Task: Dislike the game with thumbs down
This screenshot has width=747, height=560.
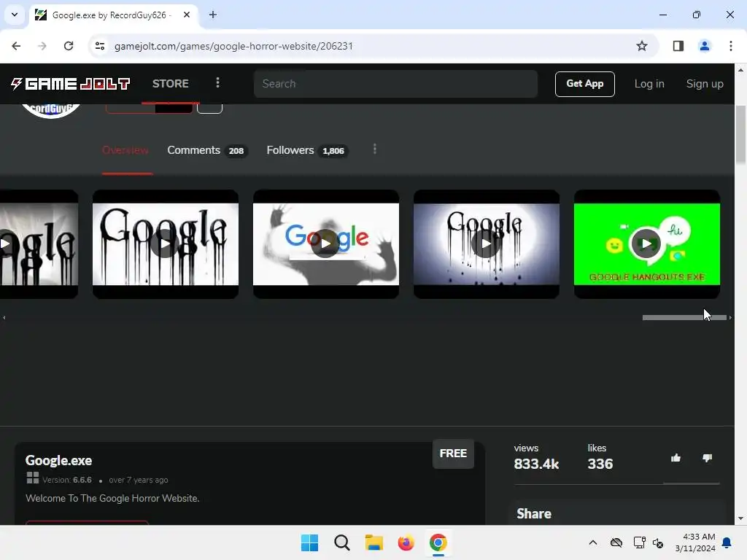Action: click(x=707, y=458)
